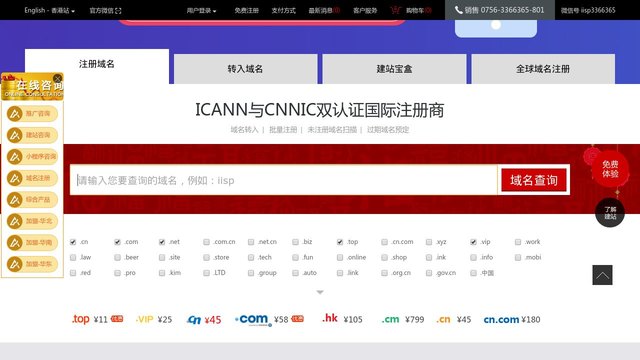Show the official WeChat QR icon
The height and width of the screenshot is (360, 640).
tap(118, 11)
